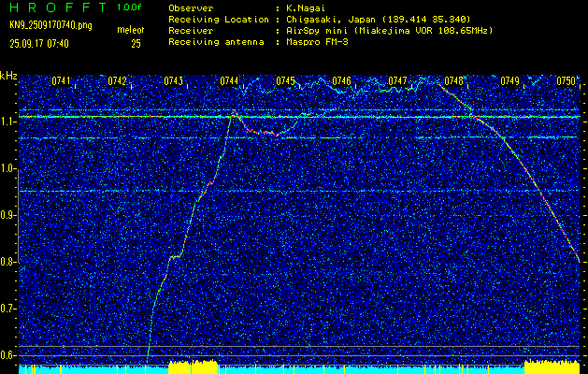Click the 0.7 frequency axis label
The image size is (588, 374).
7,309
